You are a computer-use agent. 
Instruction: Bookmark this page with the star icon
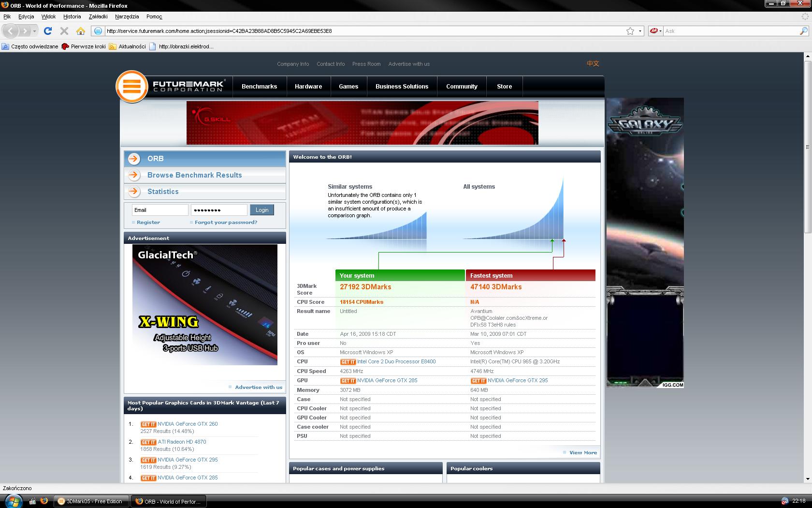point(630,31)
